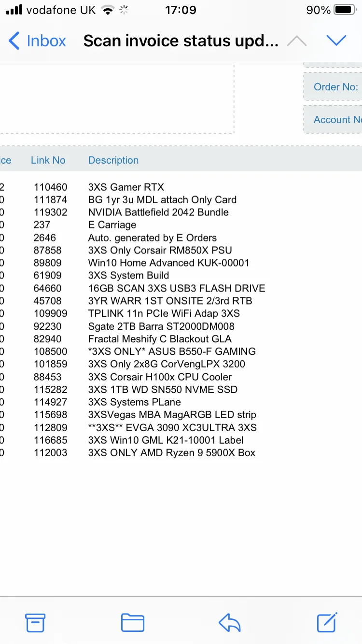Tap the battery indicator in status bar
This screenshot has width=362, height=644.
pos(345,10)
